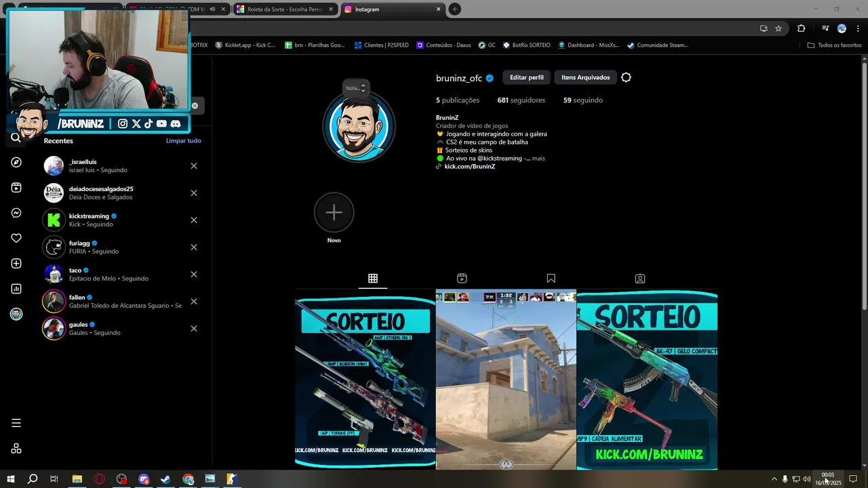Image resolution: width=868 pixels, height=488 pixels.
Task: Open BotRix SORTEIO bookmark
Action: (526, 45)
